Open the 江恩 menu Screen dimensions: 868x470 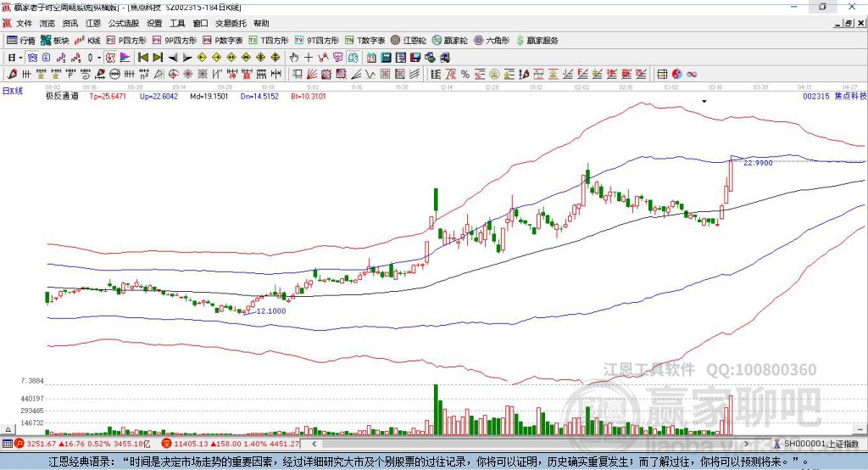pos(93,23)
